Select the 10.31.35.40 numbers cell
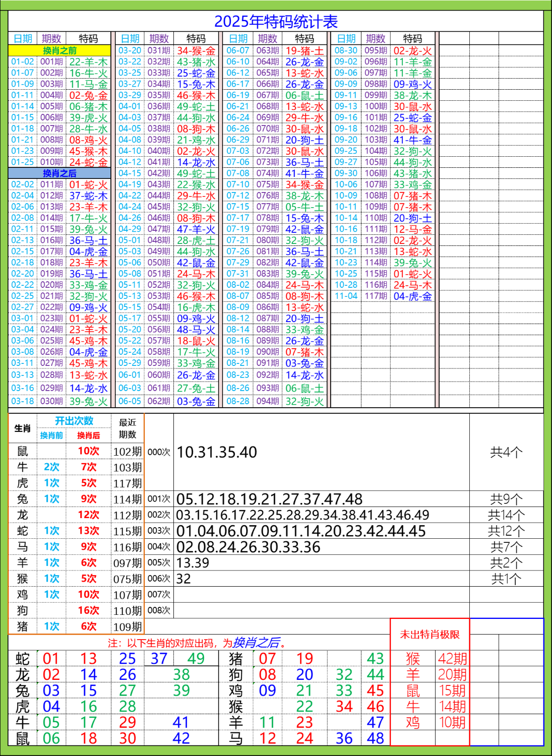 pyautogui.click(x=217, y=452)
